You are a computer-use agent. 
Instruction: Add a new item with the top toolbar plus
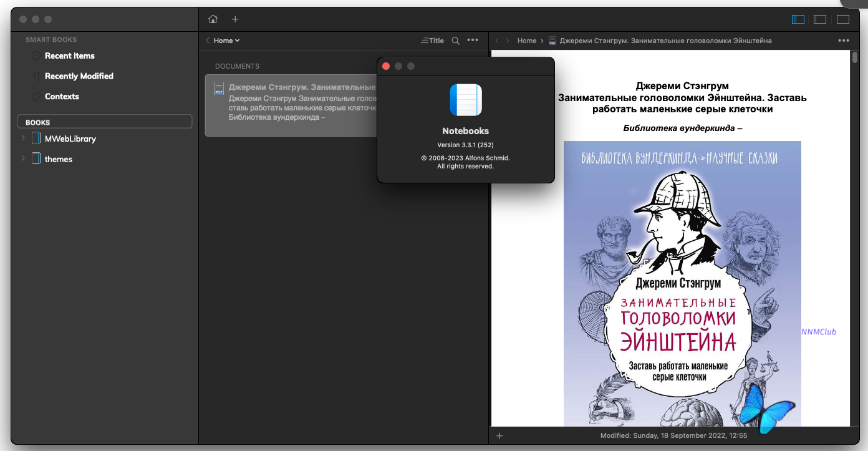tap(235, 19)
